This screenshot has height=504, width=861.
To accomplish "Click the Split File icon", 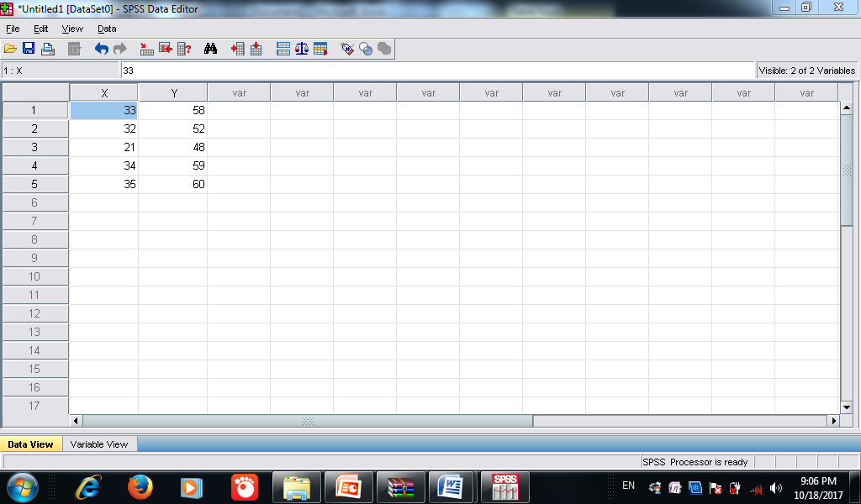I will click(283, 49).
